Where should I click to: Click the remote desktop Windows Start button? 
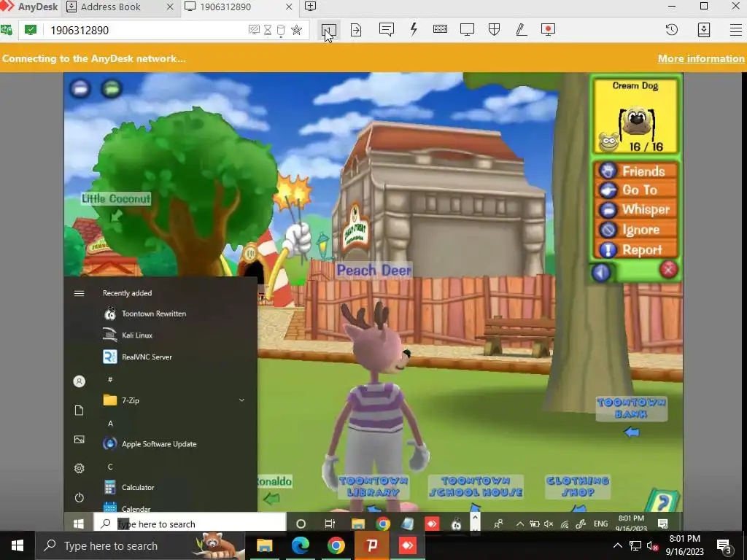[x=79, y=524]
